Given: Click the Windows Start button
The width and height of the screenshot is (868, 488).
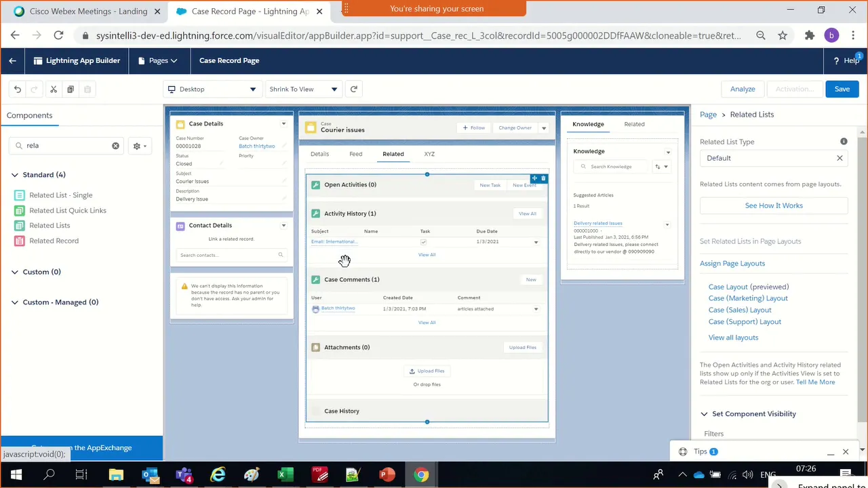Looking at the screenshot, I should tap(15, 474).
